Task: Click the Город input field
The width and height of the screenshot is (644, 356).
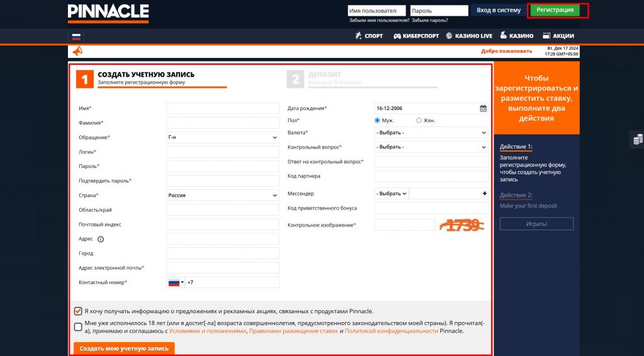Action: 223,253
